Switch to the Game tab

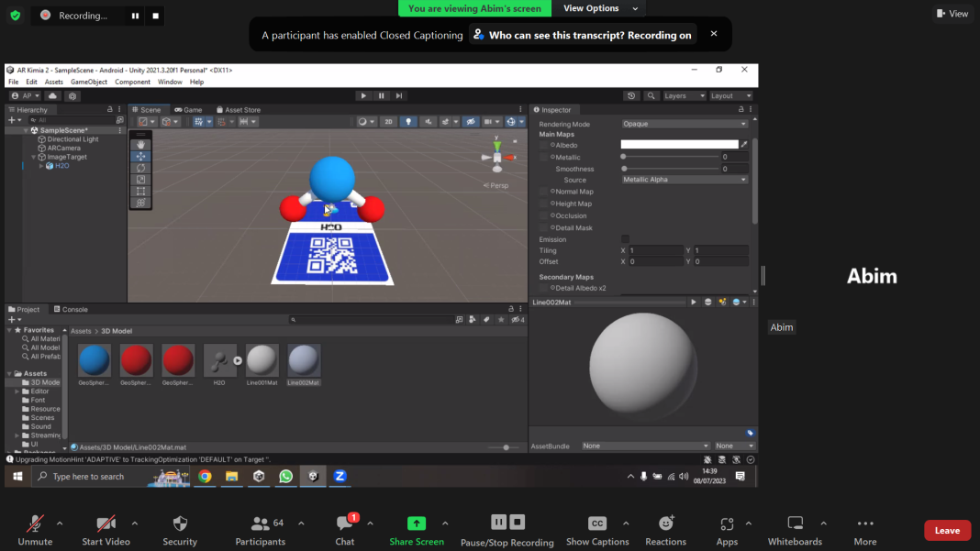(188, 109)
